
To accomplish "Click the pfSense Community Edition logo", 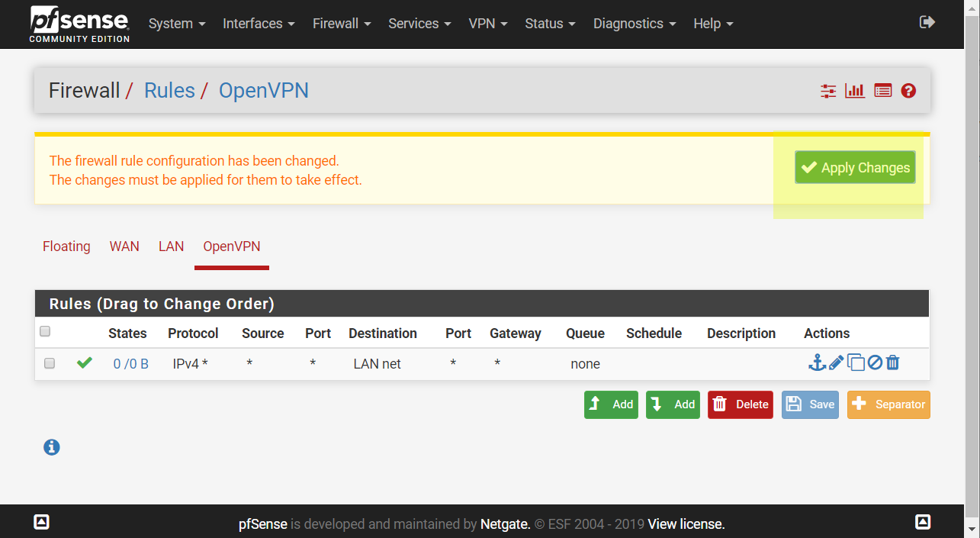I will point(79,24).
